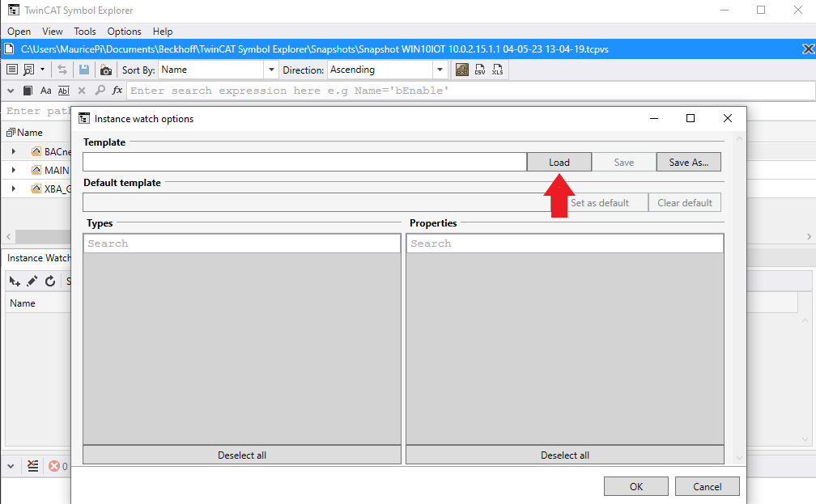Expand the BACnet tree node
The image size is (816, 504).
[x=14, y=151]
